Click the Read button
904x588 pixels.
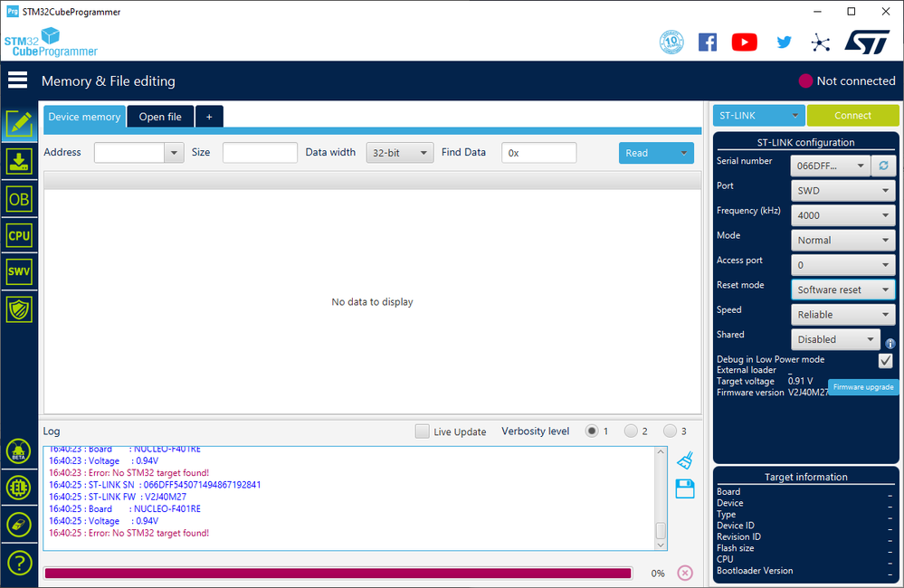click(646, 153)
